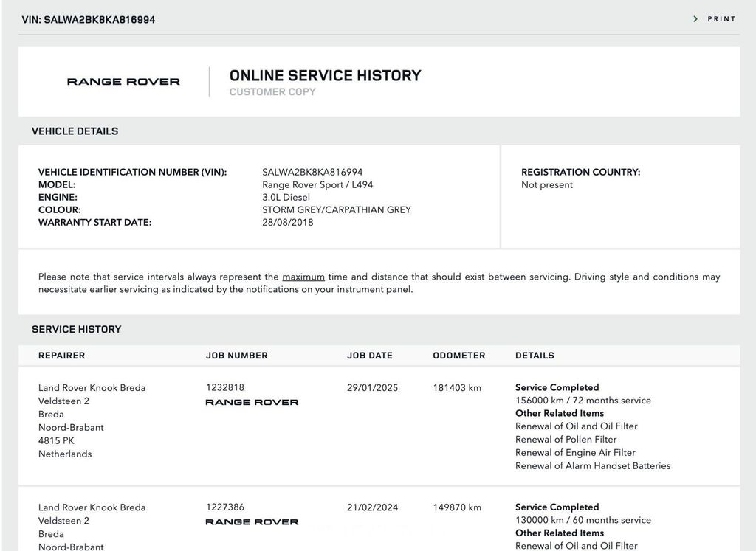Select the DETAILS column header
The image size is (756, 551).
[535, 356]
